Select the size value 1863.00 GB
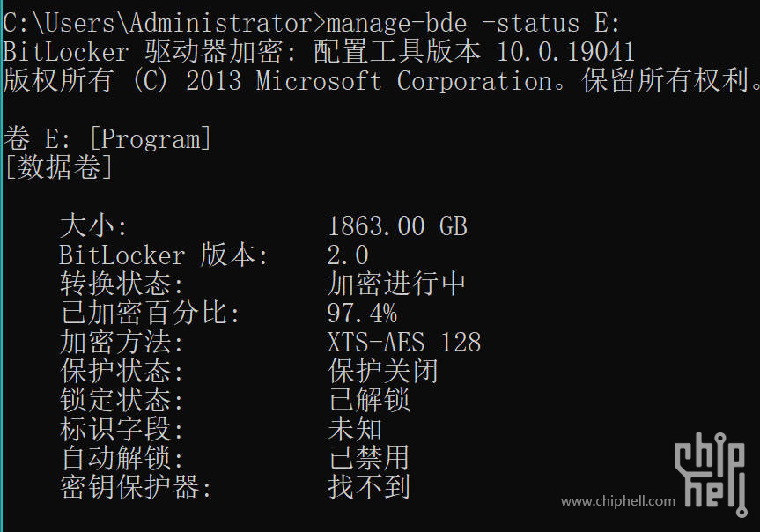 397,226
